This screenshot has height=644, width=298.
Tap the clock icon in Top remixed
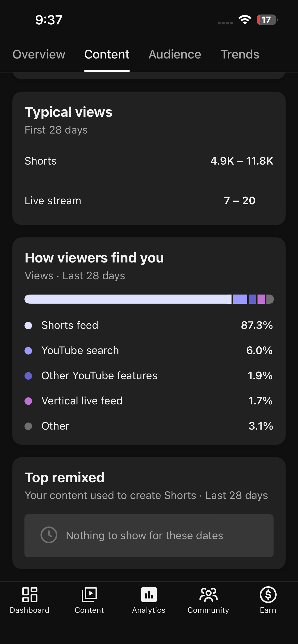[x=49, y=535]
